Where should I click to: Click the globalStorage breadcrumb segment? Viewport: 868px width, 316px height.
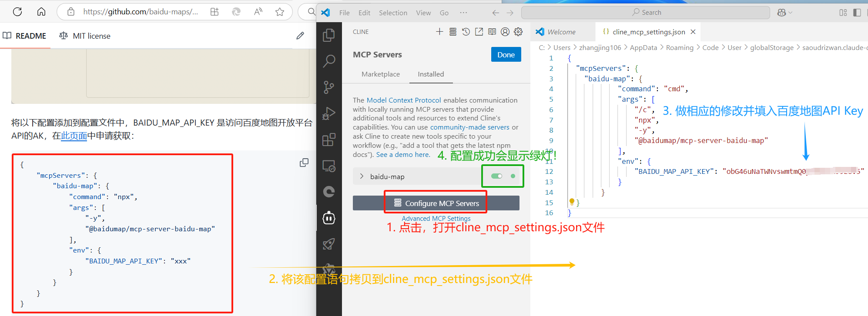click(772, 47)
